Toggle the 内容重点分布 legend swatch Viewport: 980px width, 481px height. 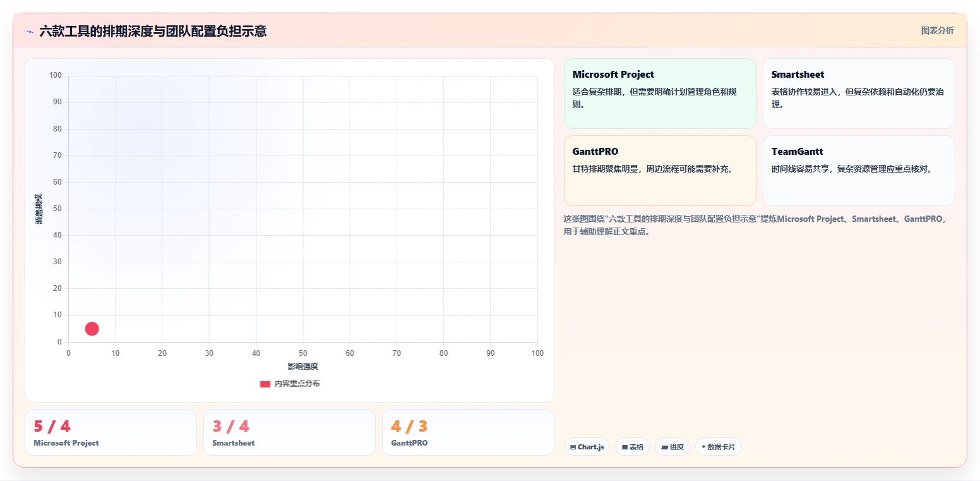tap(265, 384)
